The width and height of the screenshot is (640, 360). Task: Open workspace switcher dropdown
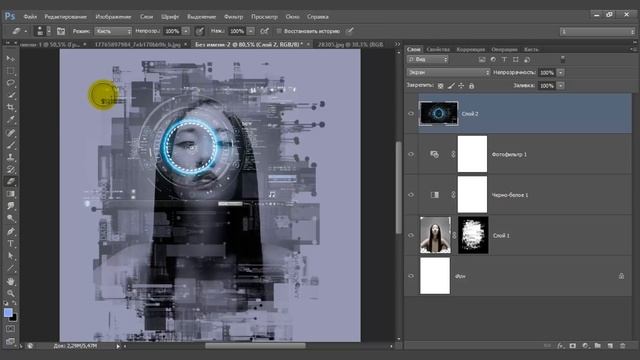tap(598, 31)
